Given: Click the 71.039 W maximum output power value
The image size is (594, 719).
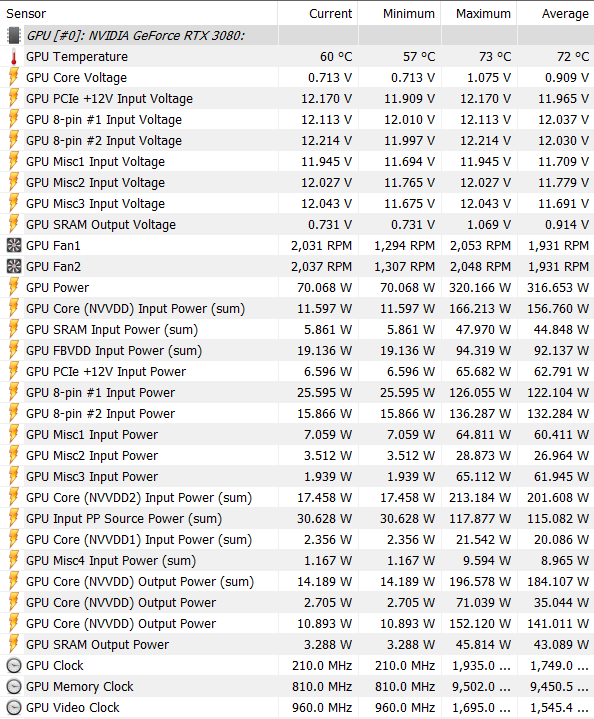Looking at the screenshot, I should pyautogui.click(x=483, y=603).
